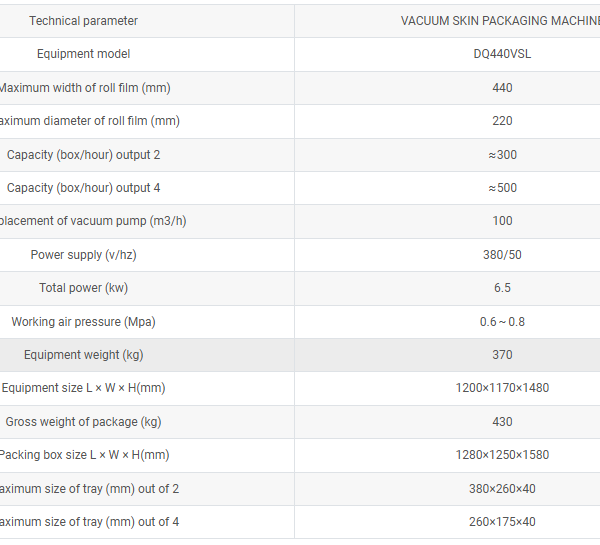Select the "Power supply (v/hz)" label
Viewport: 600px width, 545px height.
coord(84,255)
